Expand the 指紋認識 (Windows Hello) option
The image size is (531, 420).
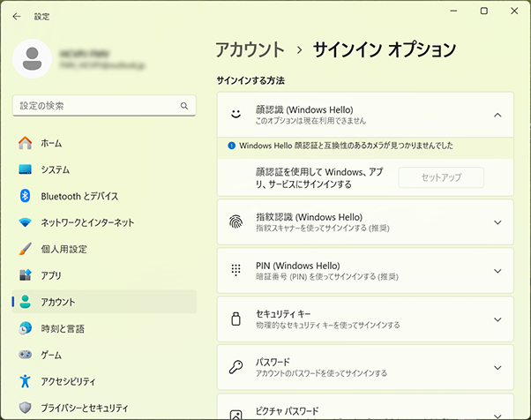pos(497,221)
